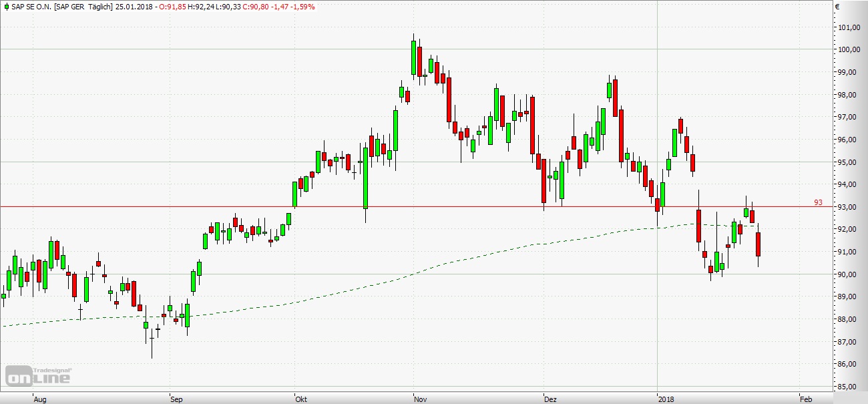868x404 pixels.
Task: Click the Dez label on the time axis
Action: (550, 399)
